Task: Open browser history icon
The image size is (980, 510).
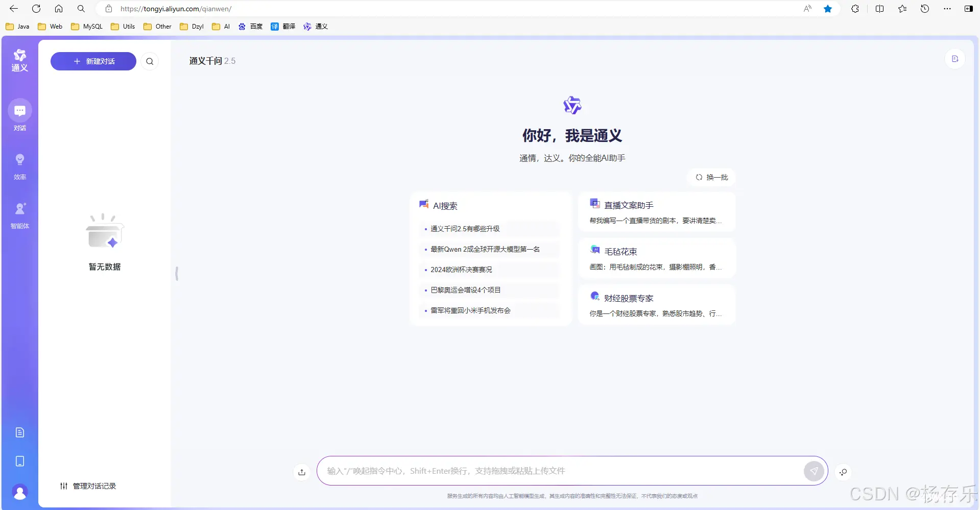Action: (x=925, y=9)
